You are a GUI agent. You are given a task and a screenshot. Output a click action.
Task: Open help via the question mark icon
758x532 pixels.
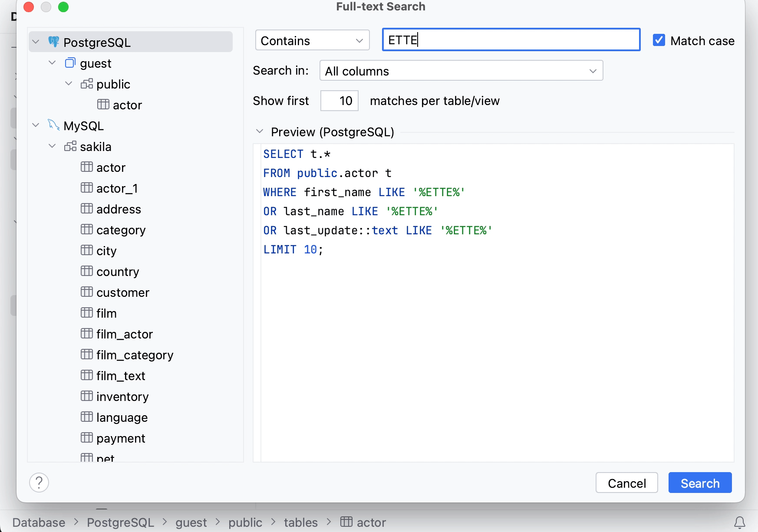click(39, 483)
